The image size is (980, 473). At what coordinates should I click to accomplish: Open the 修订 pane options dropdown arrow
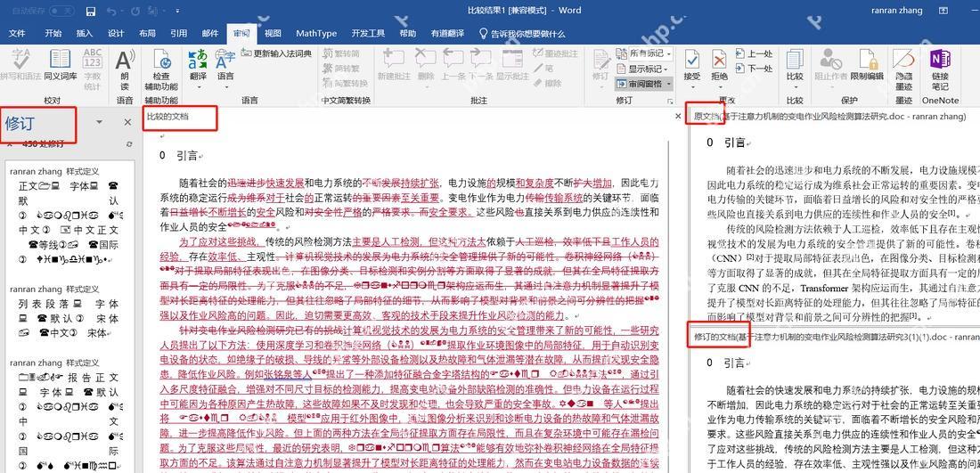(99, 122)
